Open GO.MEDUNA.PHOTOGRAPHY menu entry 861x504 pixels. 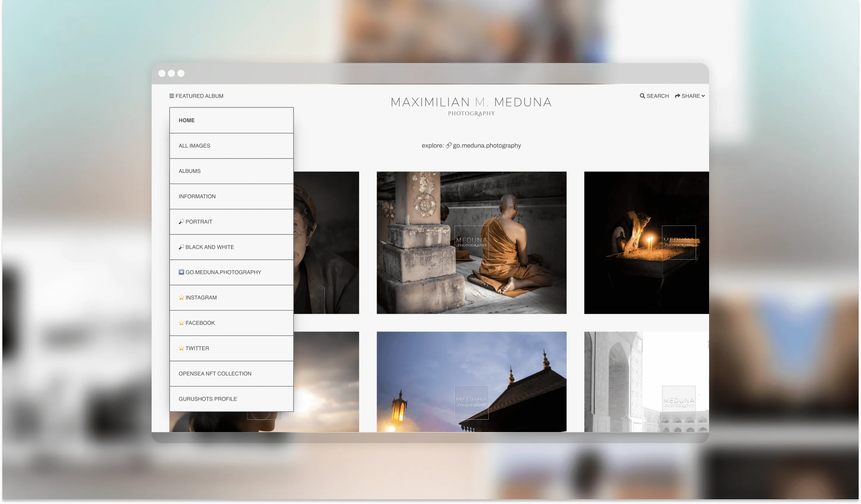tap(231, 272)
